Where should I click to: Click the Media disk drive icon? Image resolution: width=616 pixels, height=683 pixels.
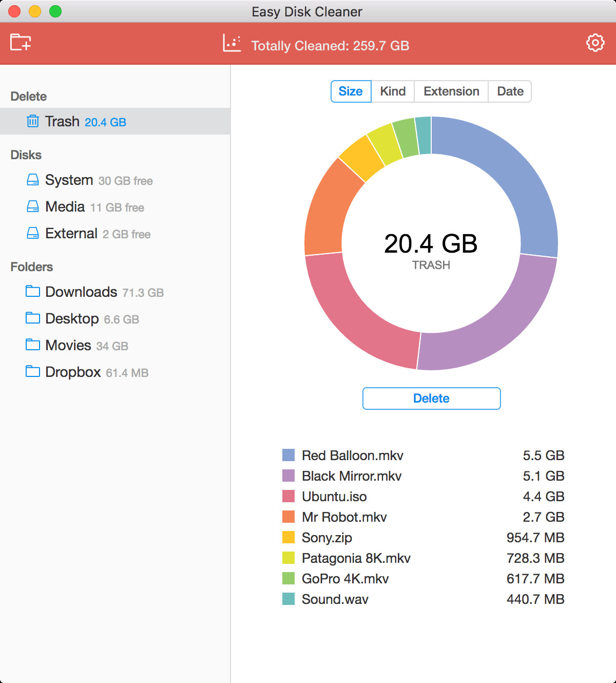click(33, 206)
